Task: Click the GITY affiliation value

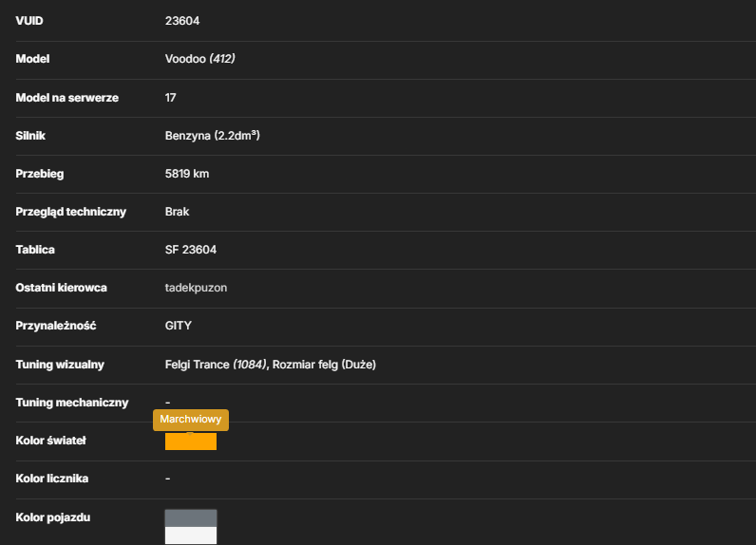Action: click(x=178, y=326)
